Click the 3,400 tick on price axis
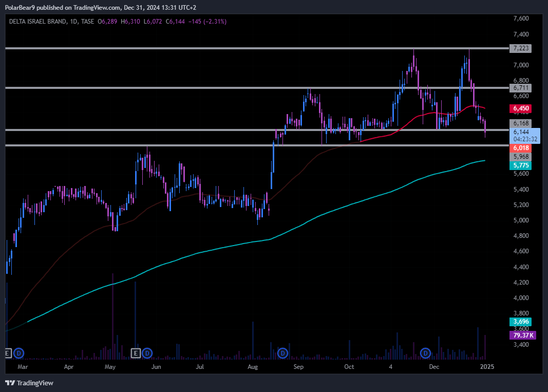548x392 pixels. (x=521, y=344)
